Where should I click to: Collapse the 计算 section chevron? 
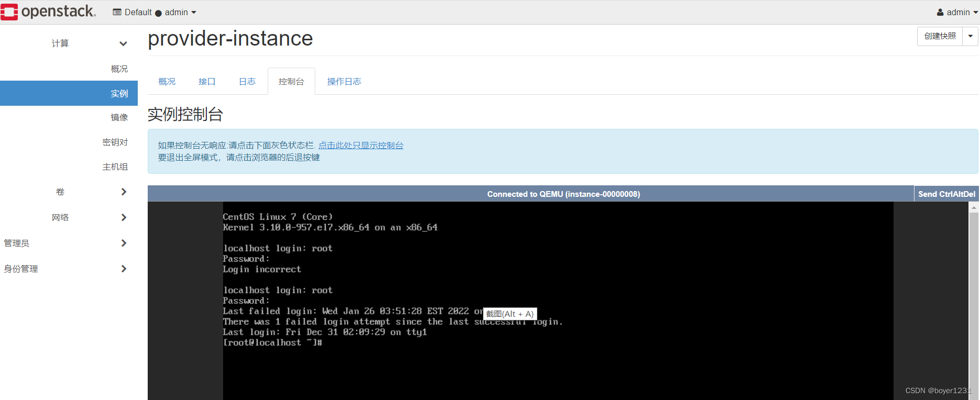tap(123, 43)
